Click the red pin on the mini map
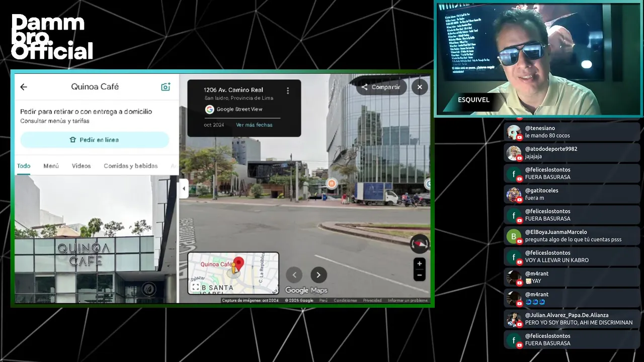 coord(238,264)
